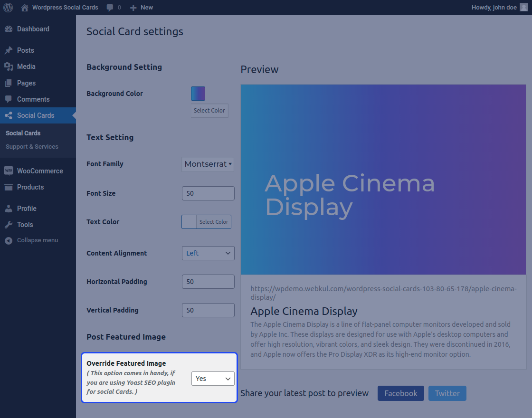Screen dimensions: 532x418
Task: Click the Override Featured Image label
Action: click(x=126, y=363)
